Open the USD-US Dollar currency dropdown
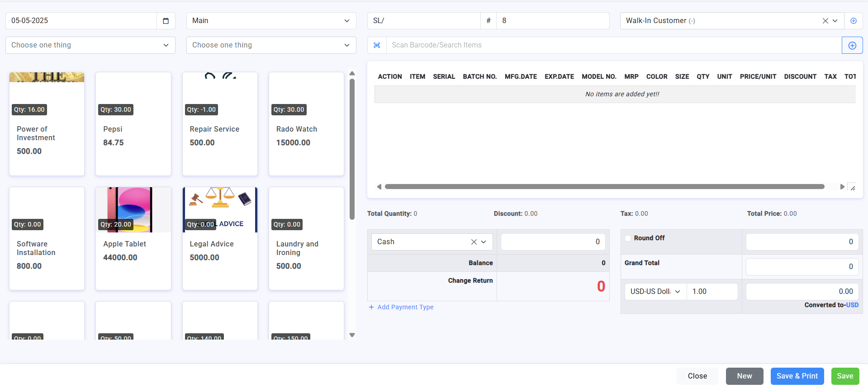This screenshot has height=388, width=868. click(x=655, y=292)
